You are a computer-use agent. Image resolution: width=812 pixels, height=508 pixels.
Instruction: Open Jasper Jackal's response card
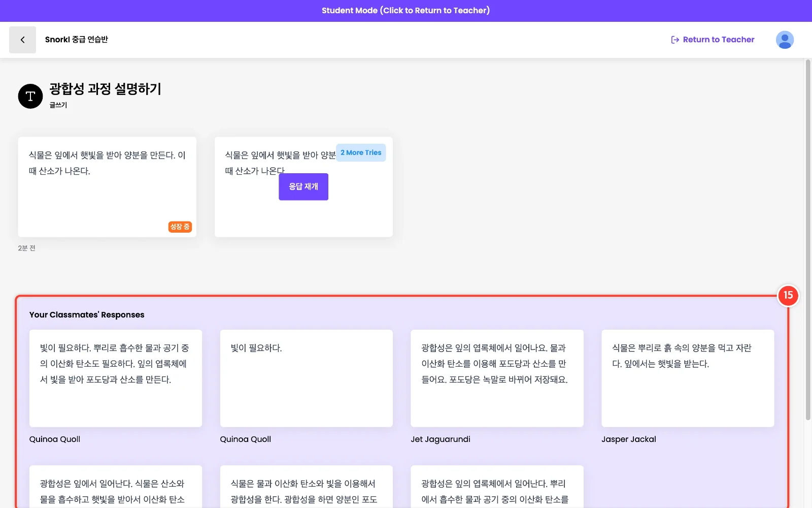688,378
